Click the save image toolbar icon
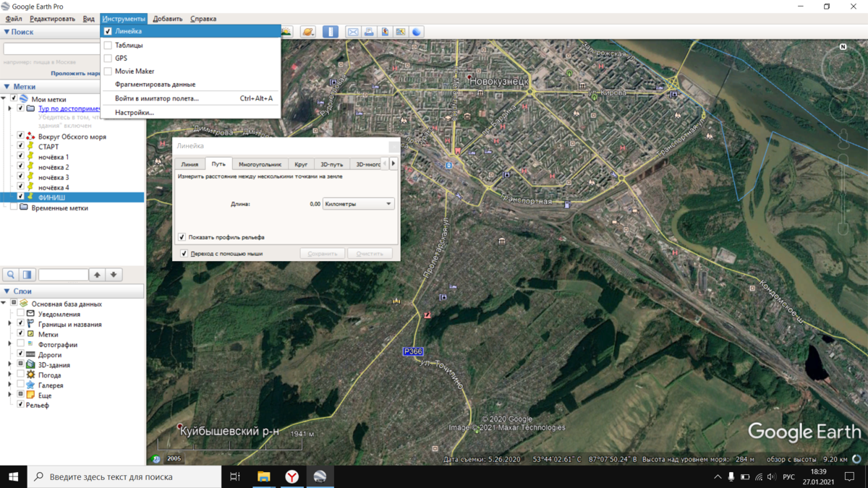 [x=385, y=32]
